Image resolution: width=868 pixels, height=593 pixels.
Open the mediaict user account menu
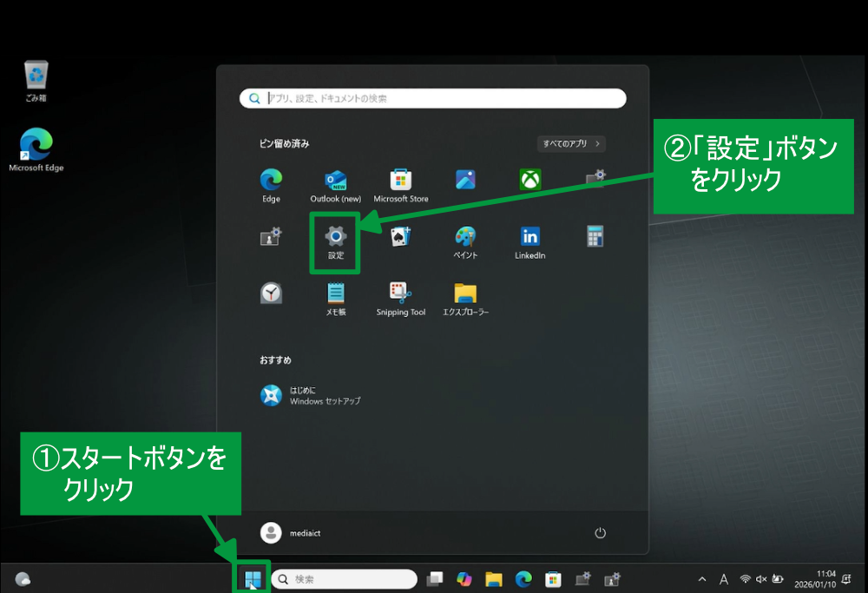point(291,533)
